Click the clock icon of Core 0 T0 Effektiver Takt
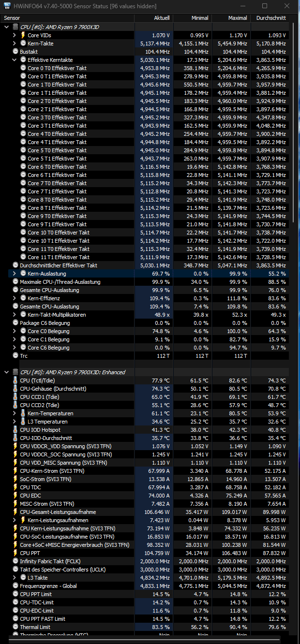Viewport: 300px width, 644px height. (x=23, y=68)
